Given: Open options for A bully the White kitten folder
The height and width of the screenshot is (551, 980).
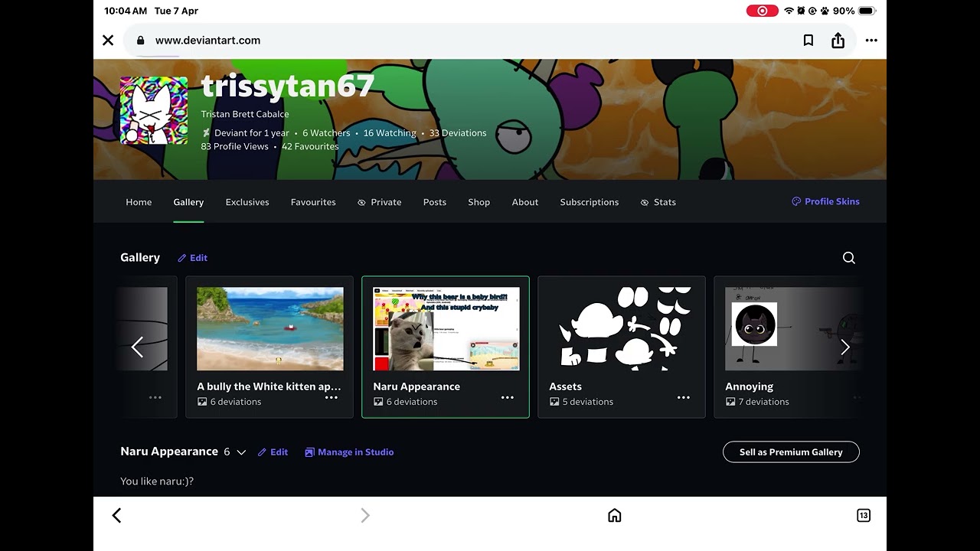Looking at the screenshot, I should pyautogui.click(x=332, y=398).
